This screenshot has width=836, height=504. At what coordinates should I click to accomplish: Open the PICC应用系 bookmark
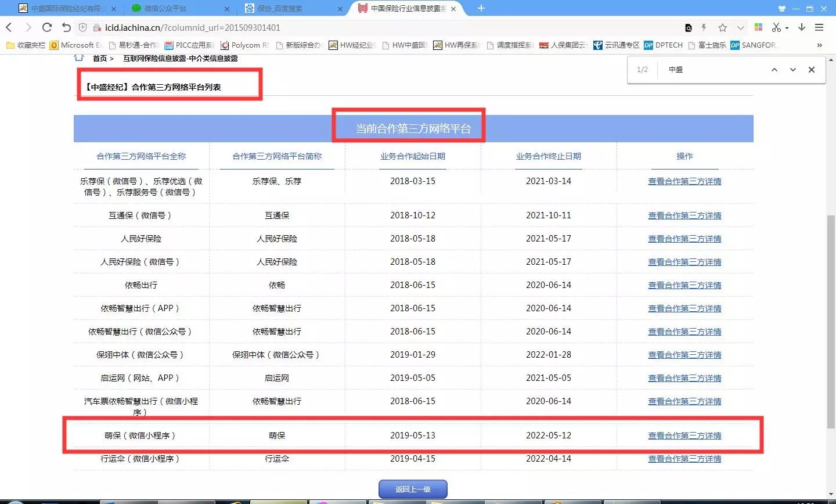(189, 45)
